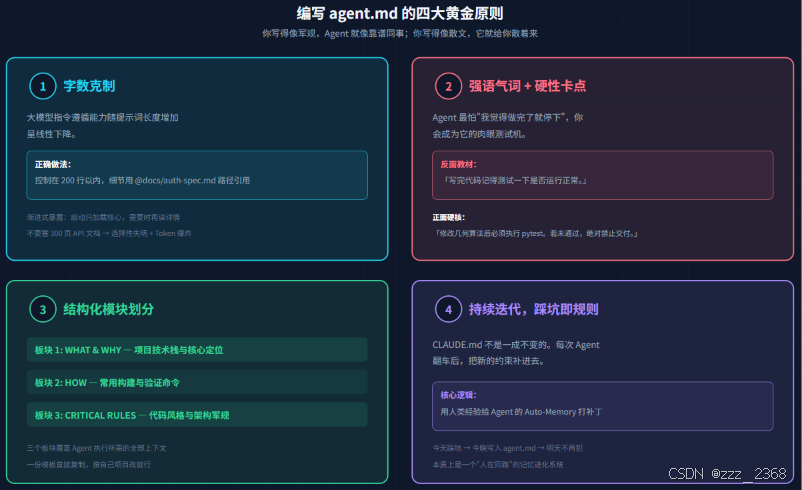Screen dimensions: 802x490
Task: Select the 板块 2: HOW row
Action: point(197,382)
